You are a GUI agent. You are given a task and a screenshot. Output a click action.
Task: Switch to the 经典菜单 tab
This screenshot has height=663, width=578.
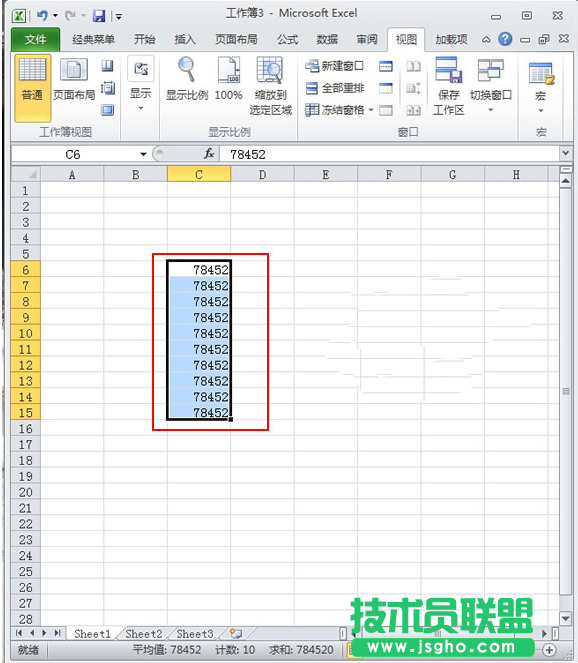(93, 39)
